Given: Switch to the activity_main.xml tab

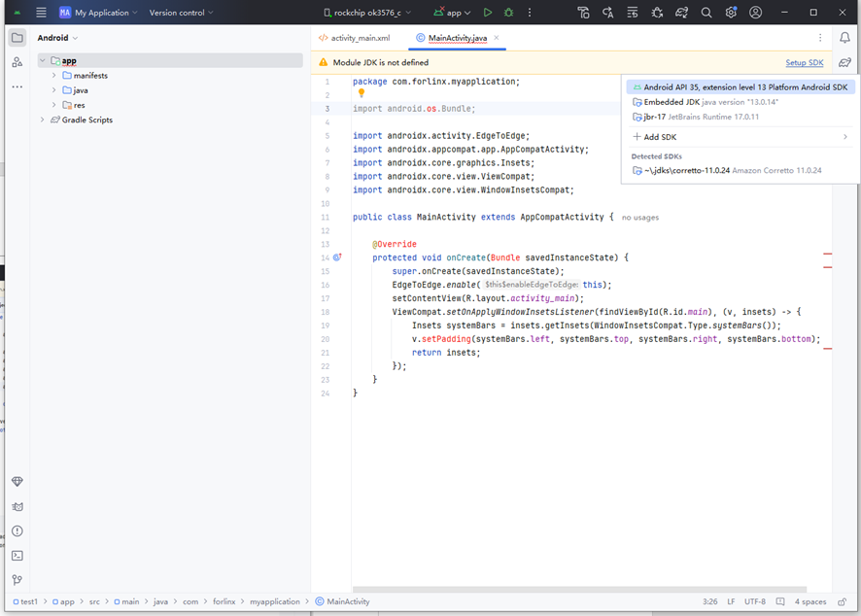Looking at the screenshot, I should (x=354, y=38).
